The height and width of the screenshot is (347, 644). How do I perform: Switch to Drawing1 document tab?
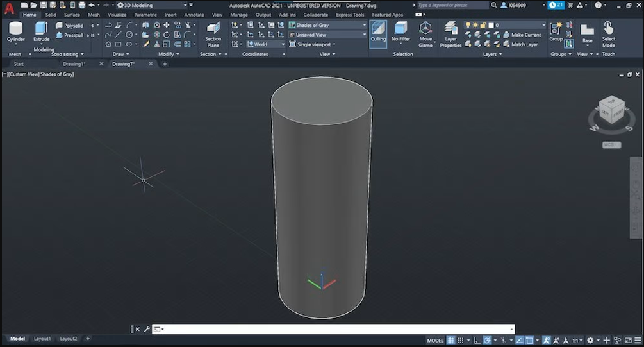74,64
